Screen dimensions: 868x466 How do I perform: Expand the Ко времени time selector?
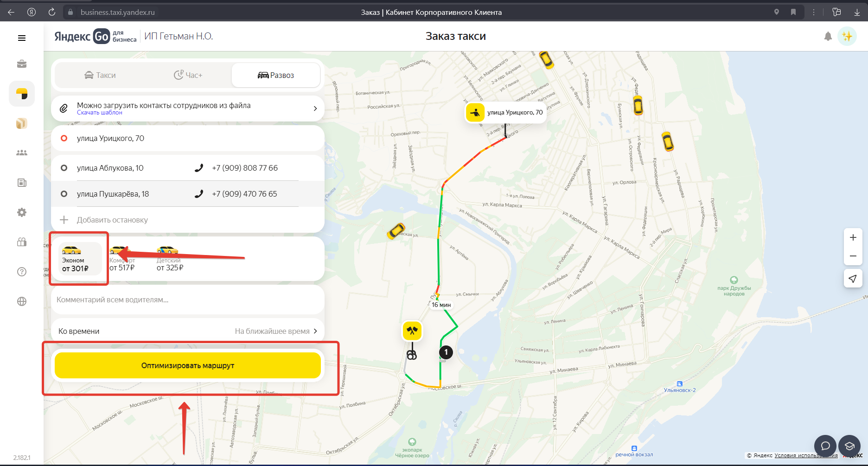(187, 331)
